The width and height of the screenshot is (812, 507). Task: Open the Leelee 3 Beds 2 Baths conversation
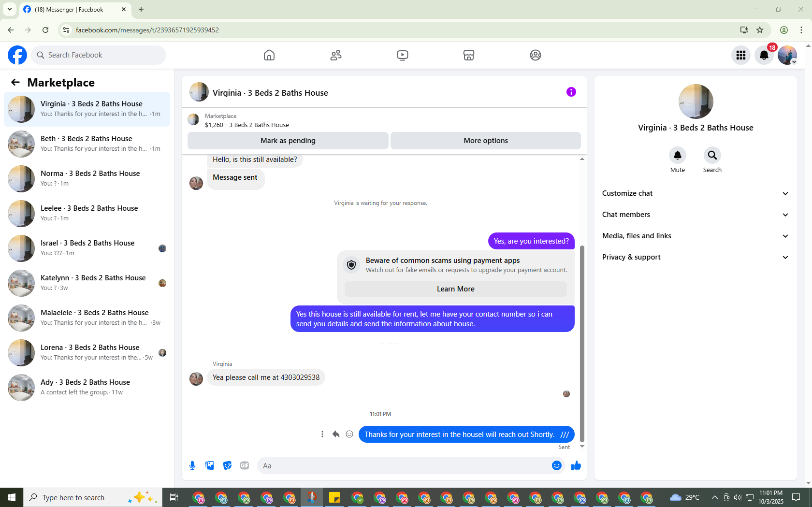pyautogui.click(x=87, y=214)
